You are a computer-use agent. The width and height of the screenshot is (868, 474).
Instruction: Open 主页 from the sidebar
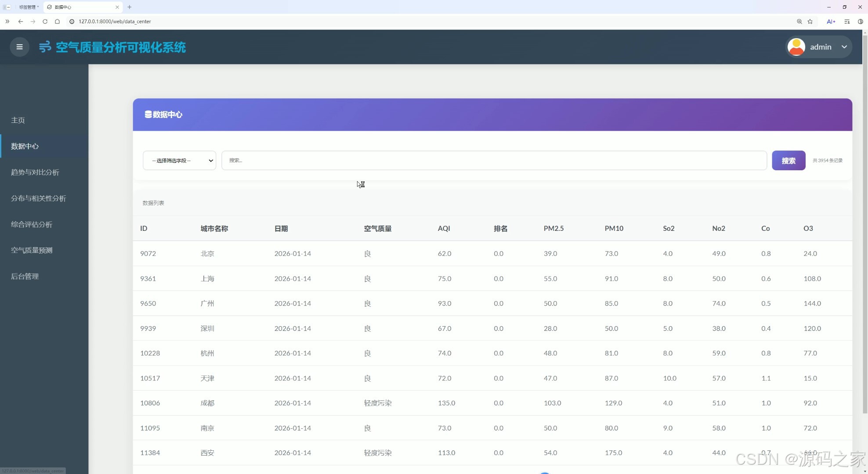tap(18, 120)
